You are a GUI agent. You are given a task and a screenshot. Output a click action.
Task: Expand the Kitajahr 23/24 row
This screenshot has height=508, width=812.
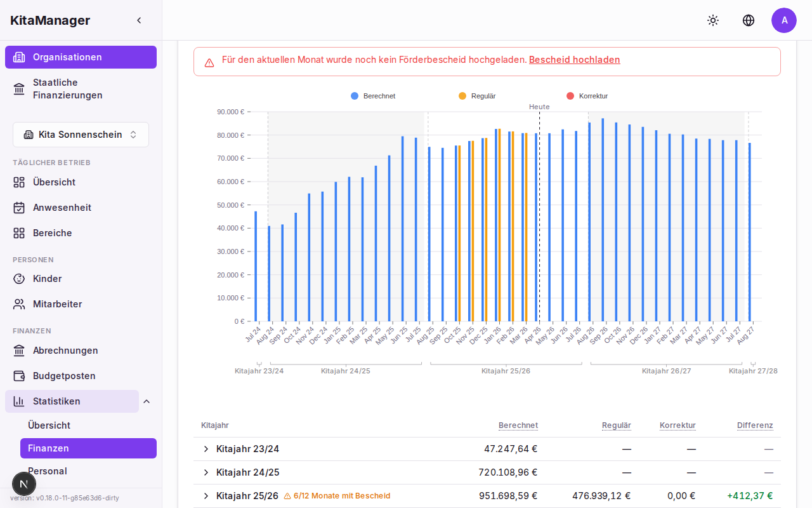point(206,449)
